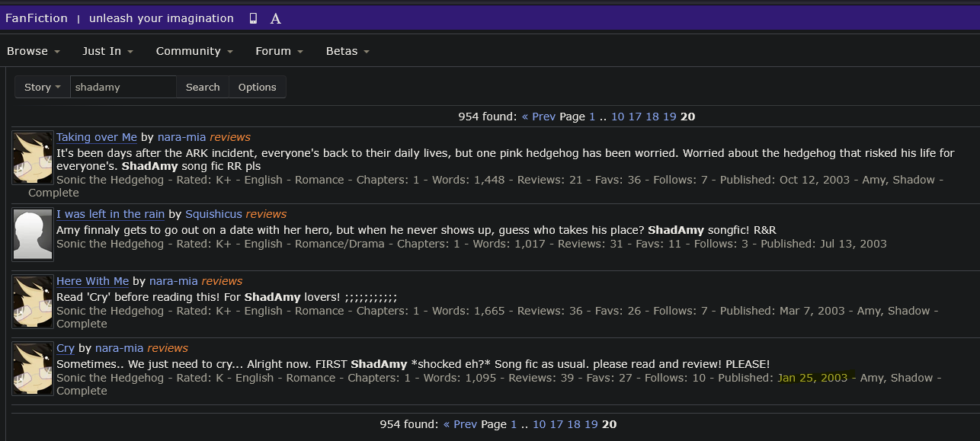Click the Search button

point(203,87)
